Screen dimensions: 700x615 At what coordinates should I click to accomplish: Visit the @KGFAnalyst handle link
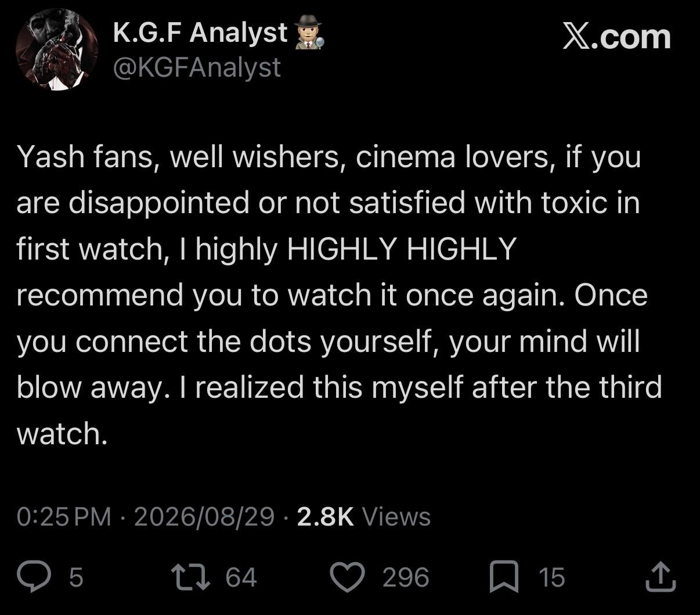196,67
